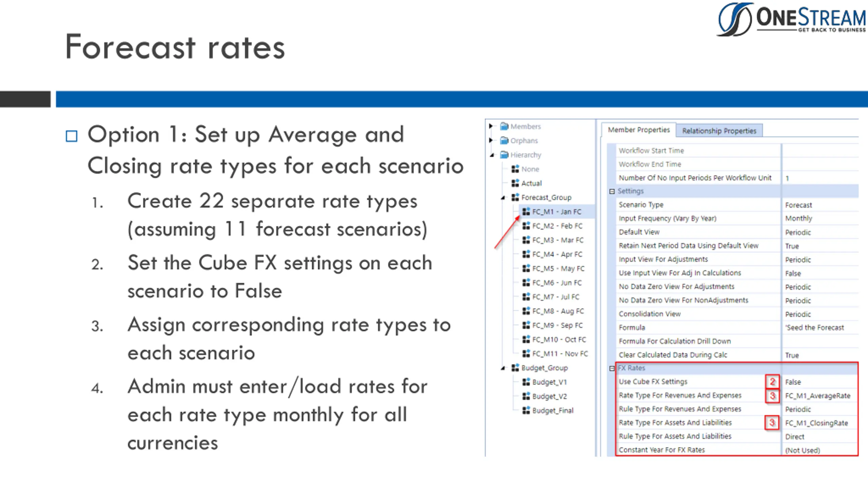Select the Forecast_Group label in tree
The width and height of the screenshot is (868, 488).
[x=546, y=198]
